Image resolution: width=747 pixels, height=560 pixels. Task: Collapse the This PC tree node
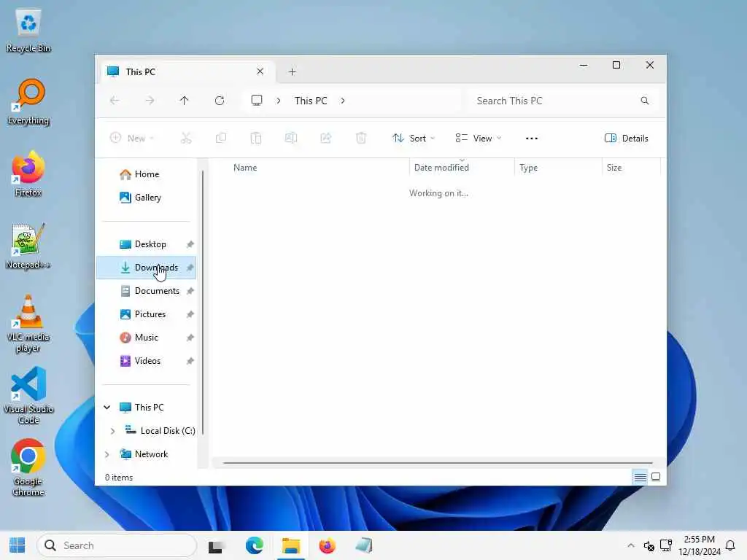point(107,408)
